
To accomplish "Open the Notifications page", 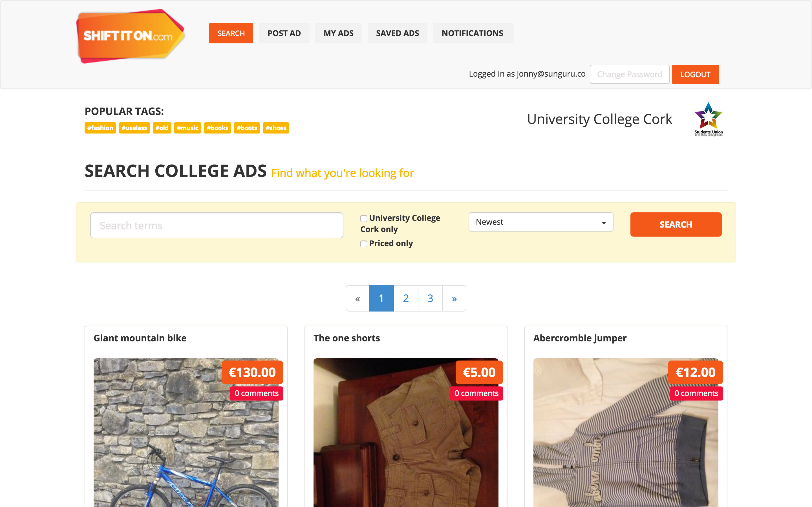I will pos(473,33).
